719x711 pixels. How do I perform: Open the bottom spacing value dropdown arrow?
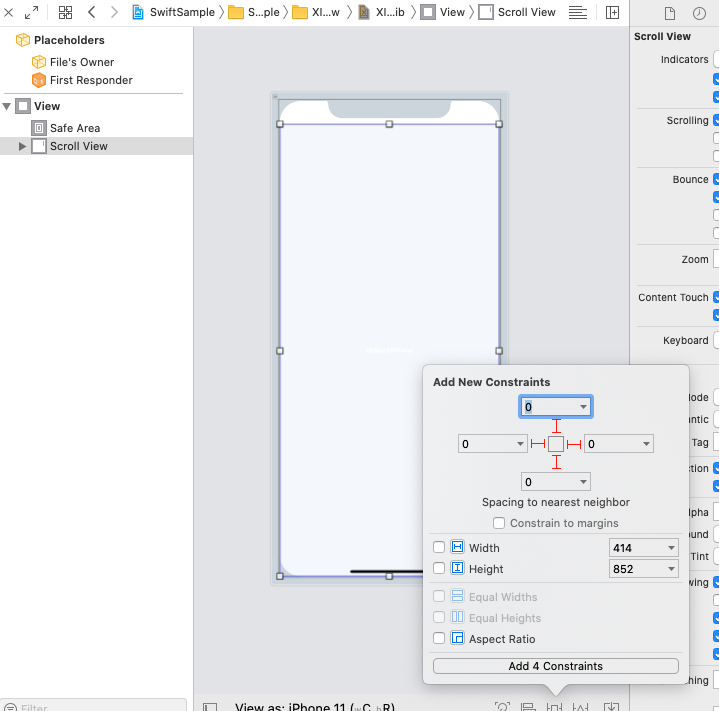[x=583, y=482]
